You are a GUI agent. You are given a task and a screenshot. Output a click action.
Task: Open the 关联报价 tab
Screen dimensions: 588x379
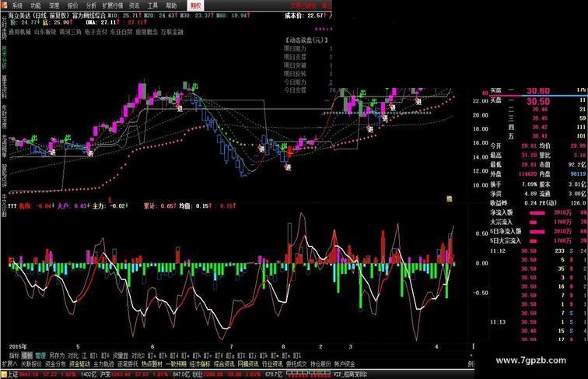coord(31,364)
